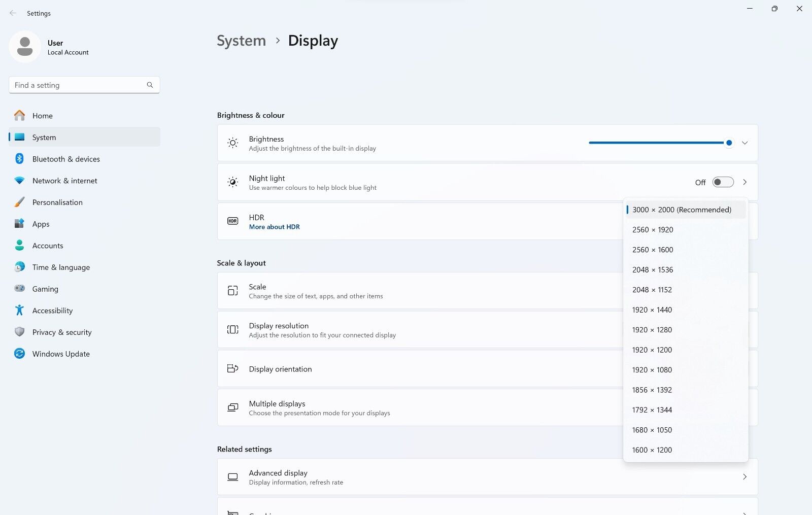Toggle the Night light switch
Viewport: 812px width, 515px height.
723,182
